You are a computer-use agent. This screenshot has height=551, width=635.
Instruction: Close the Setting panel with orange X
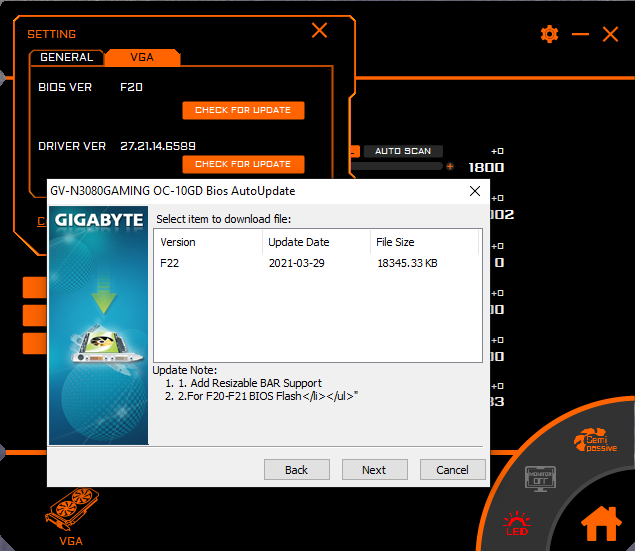tap(320, 31)
